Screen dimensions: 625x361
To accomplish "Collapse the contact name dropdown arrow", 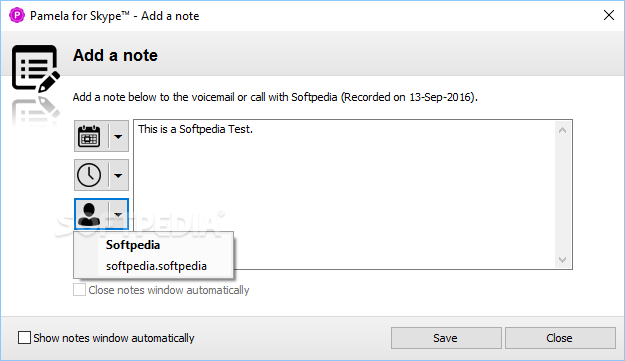I will [118, 214].
